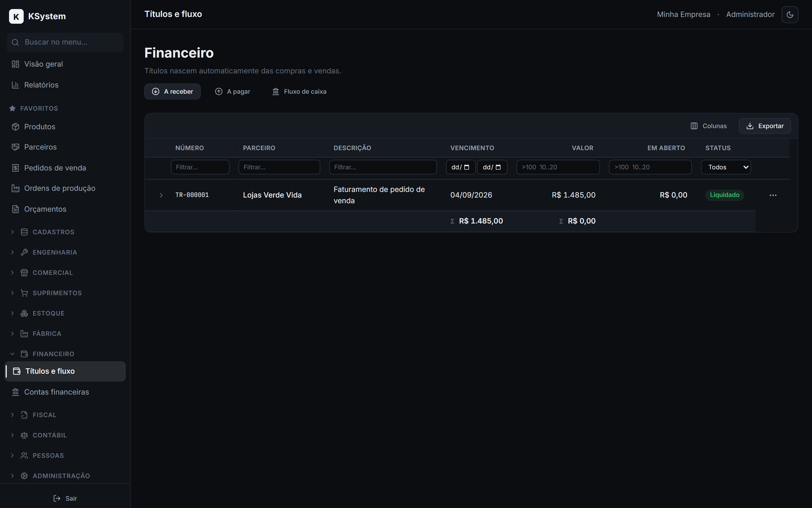The width and height of the screenshot is (812, 508).
Task: Click the Sair logout icon
Action: (57, 499)
